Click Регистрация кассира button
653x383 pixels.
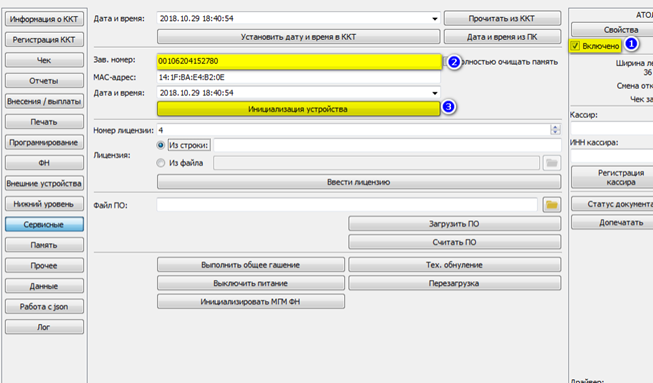pos(612,177)
